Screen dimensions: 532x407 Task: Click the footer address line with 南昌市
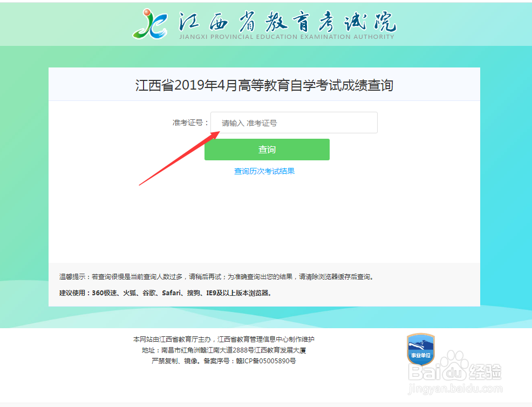point(224,351)
